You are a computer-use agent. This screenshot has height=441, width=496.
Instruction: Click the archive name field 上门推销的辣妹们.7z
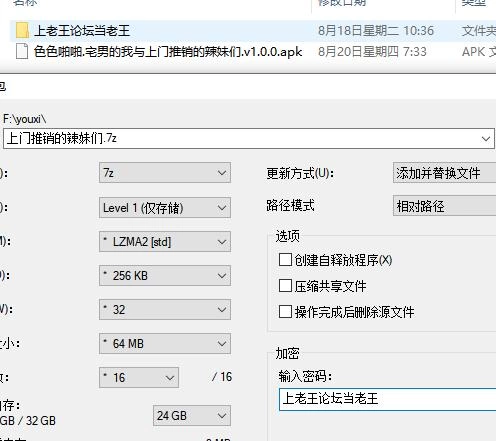click(x=249, y=138)
